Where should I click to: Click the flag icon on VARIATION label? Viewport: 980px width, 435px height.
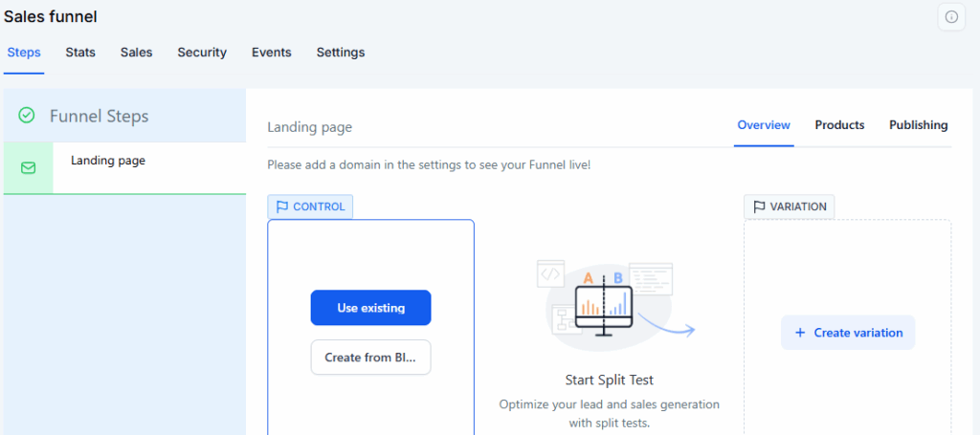(x=759, y=207)
